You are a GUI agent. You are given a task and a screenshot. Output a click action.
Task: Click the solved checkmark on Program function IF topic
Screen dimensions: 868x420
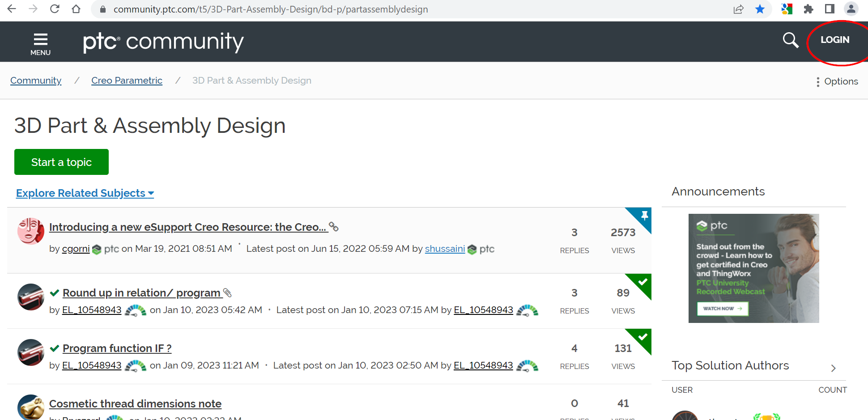[x=55, y=348]
